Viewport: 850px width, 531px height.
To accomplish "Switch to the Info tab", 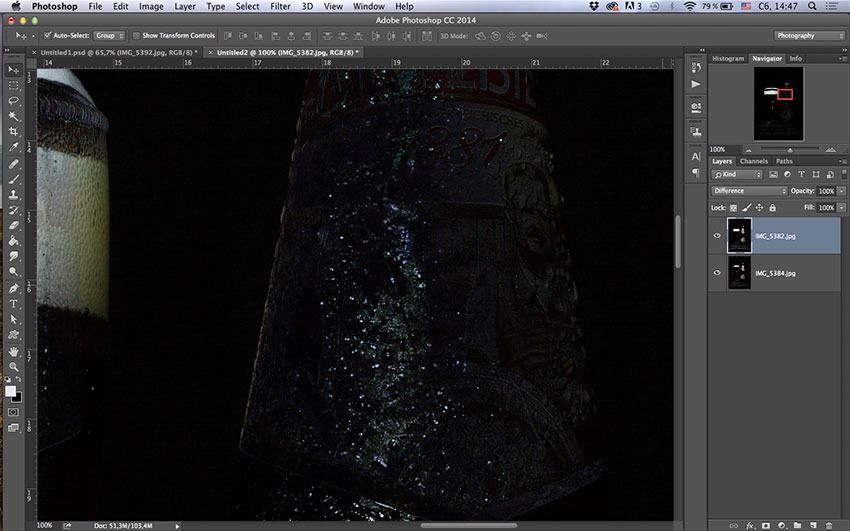I will coord(795,58).
